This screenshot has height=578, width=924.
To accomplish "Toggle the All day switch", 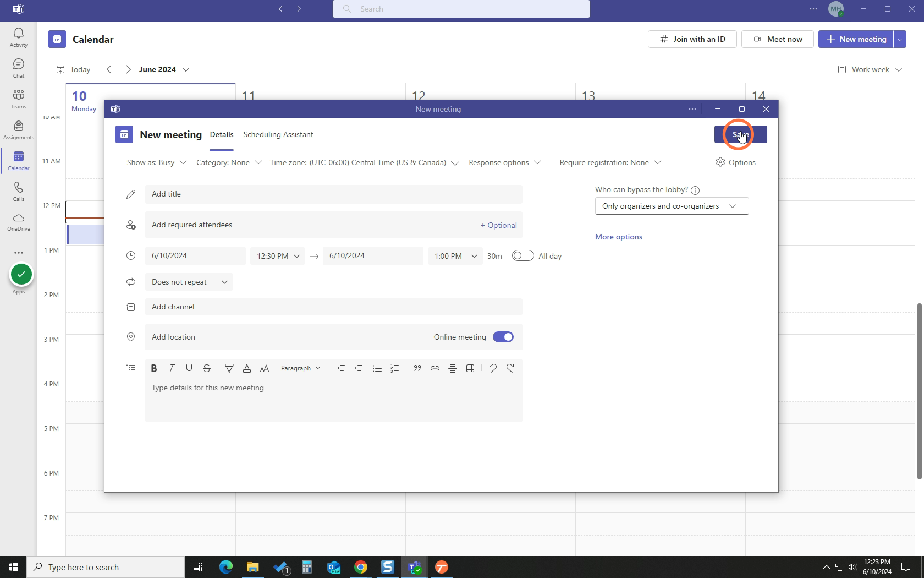I will [522, 255].
